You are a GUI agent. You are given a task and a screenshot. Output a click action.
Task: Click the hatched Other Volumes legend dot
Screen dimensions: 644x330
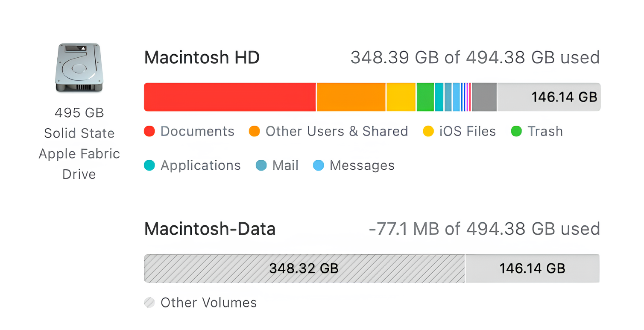[x=149, y=303]
